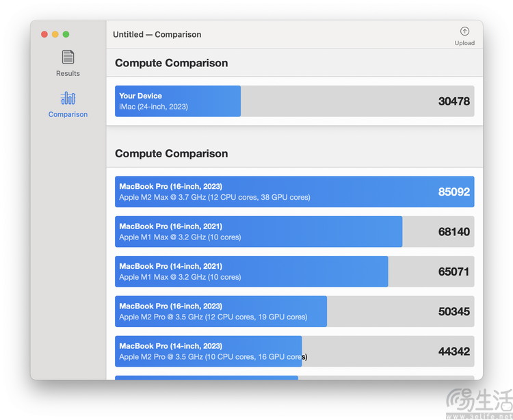Image resolution: width=513 pixels, height=420 pixels.
Task: Select the MacBook Pro (16-inch, 2023) M2 Pro title
Action: (x=171, y=306)
